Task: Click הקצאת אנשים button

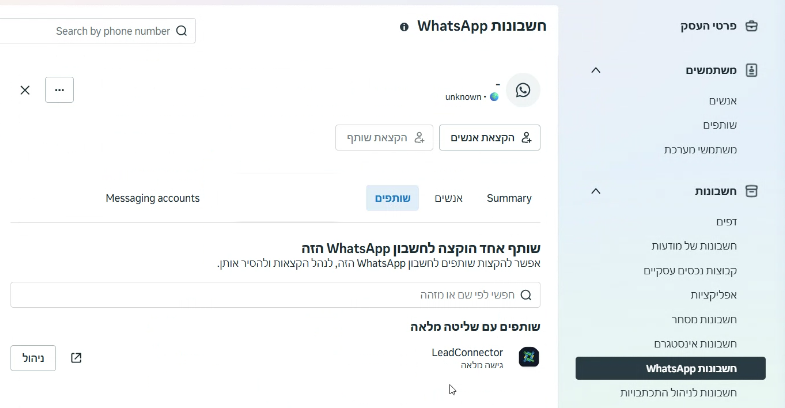Action: point(490,138)
